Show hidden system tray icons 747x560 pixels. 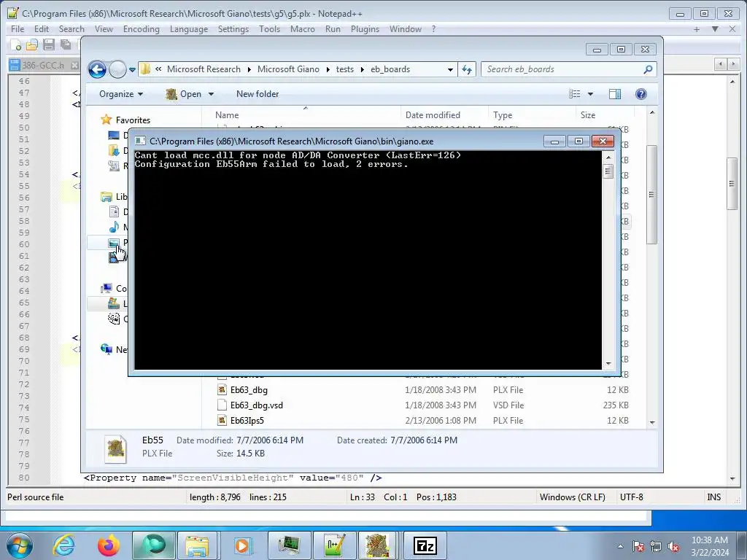pos(620,546)
